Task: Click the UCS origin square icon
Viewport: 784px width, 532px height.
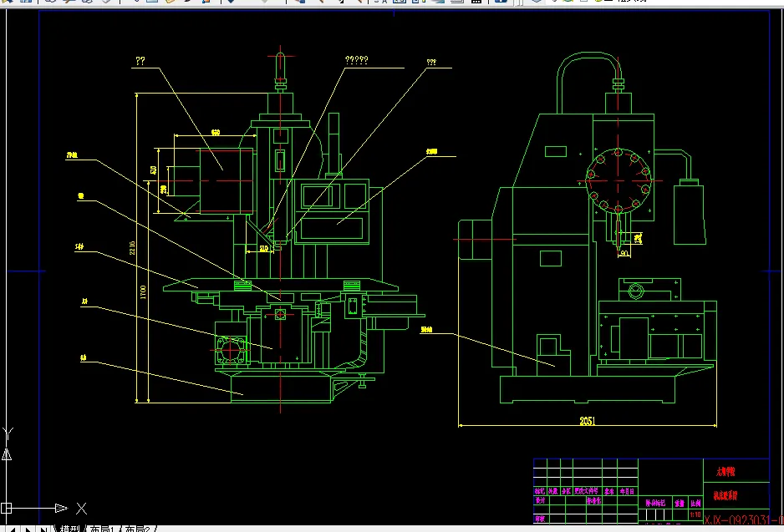Action: click(x=6, y=508)
